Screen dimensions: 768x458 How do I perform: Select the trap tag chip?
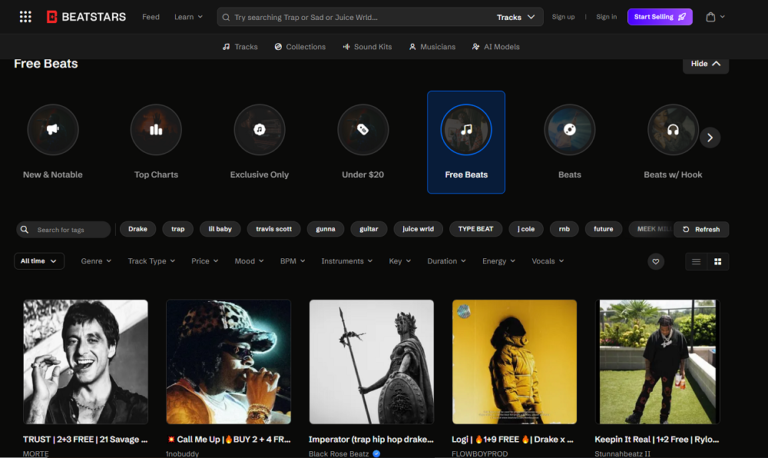[178, 229]
